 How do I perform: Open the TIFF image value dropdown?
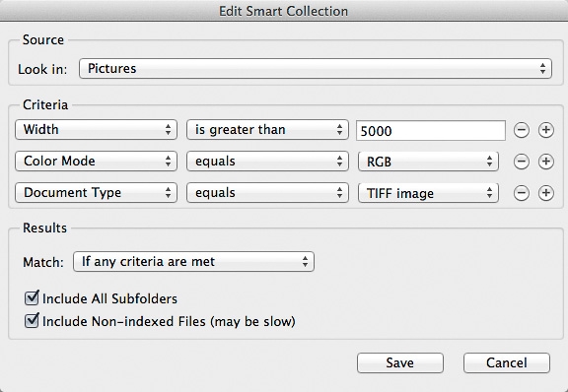coord(428,193)
